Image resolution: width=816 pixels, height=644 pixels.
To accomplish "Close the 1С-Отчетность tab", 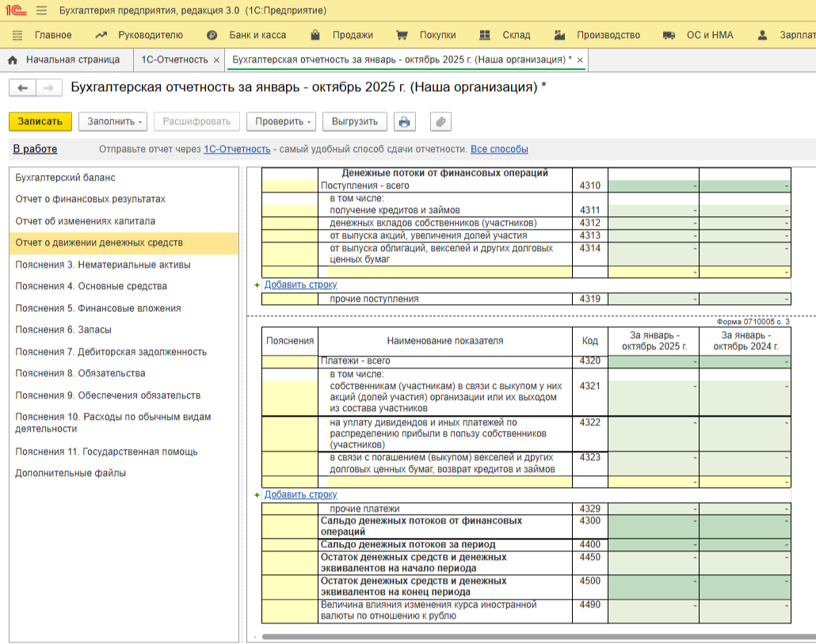I will [216, 60].
